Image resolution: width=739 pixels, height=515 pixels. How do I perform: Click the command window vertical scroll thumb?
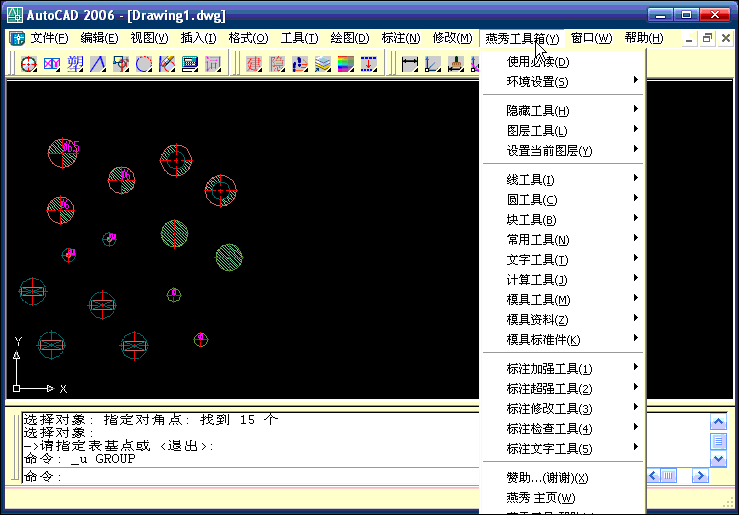point(718,441)
